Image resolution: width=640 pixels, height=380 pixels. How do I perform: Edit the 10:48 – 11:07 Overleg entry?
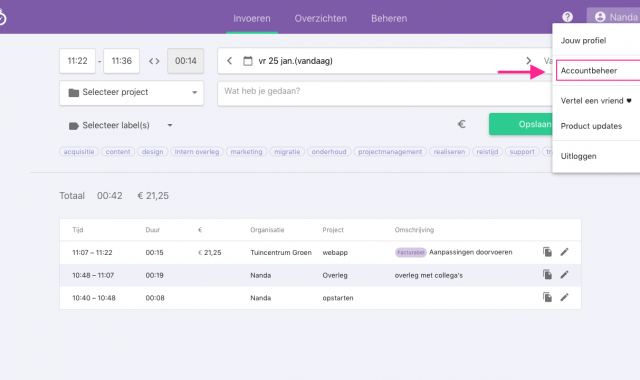pos(564,275)
